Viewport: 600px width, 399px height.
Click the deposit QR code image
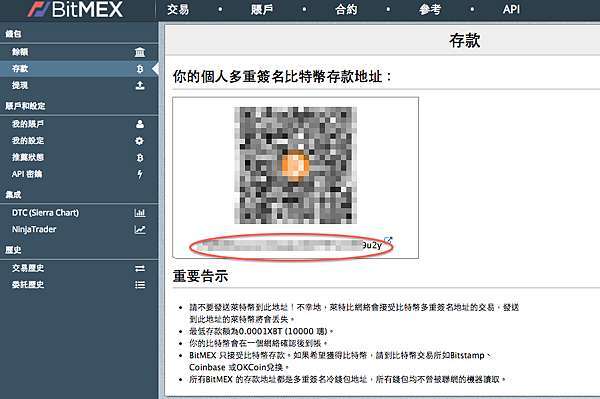tap(295, 165)
